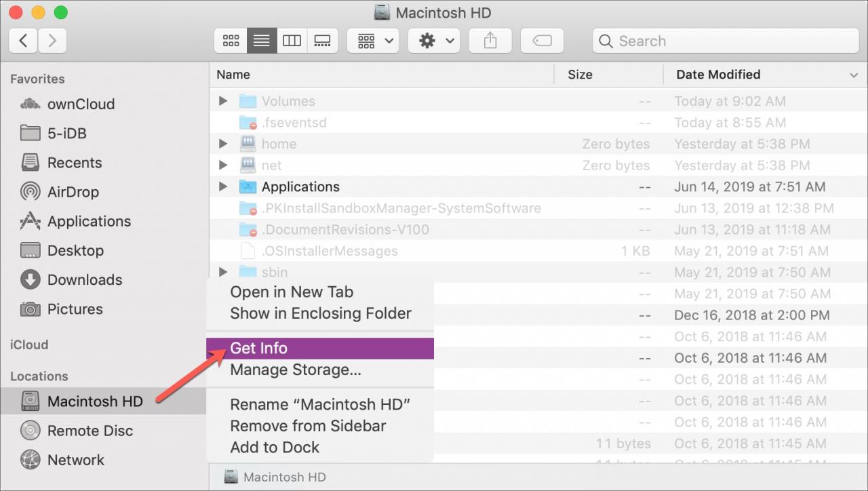Go back with the left chevron button
The image size is (868, 491).
[x=24, y=41]
